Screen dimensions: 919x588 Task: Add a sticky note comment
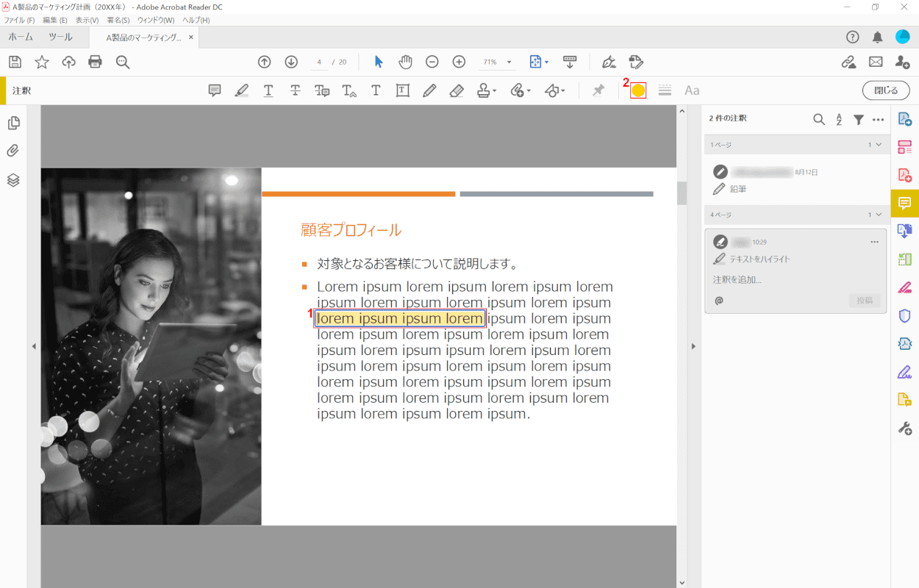(215, 90)
